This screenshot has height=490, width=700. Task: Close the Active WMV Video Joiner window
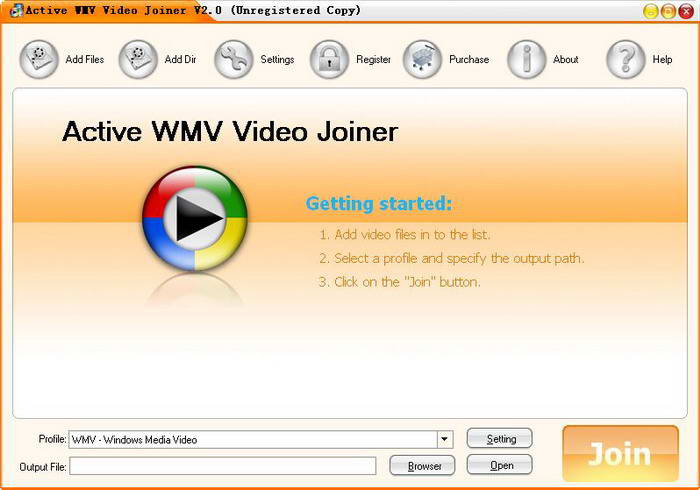tap(686, 11)
